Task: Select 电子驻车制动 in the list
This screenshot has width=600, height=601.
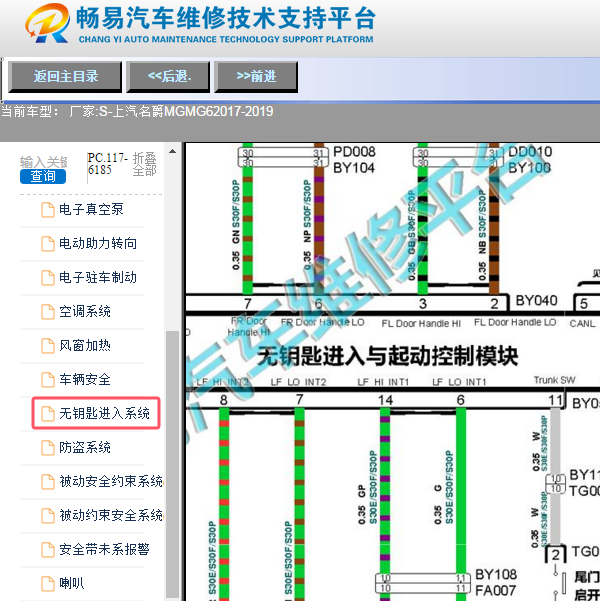Action: click(98, 278)
